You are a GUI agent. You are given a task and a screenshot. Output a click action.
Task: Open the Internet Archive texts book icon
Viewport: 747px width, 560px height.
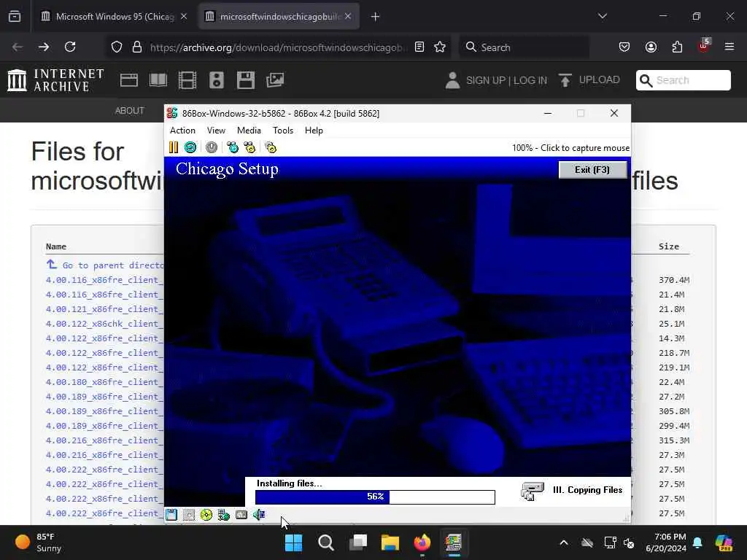point(158,80)
